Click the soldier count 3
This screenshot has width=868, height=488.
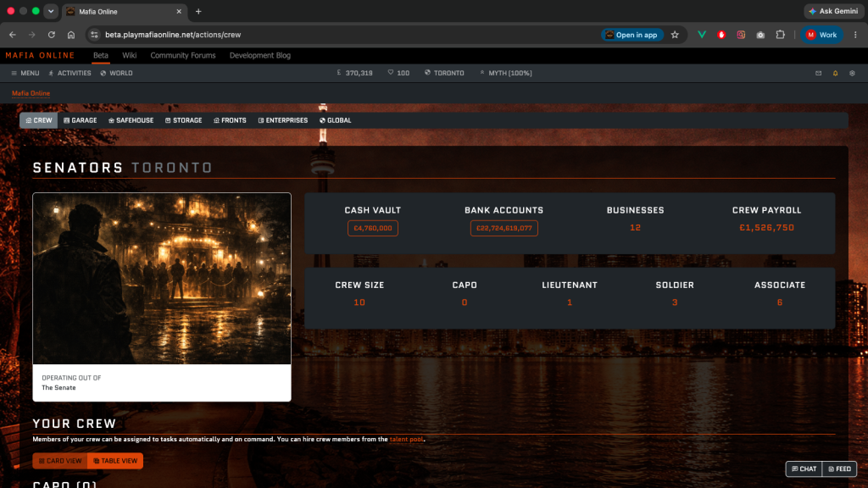[x=675, y=302]
